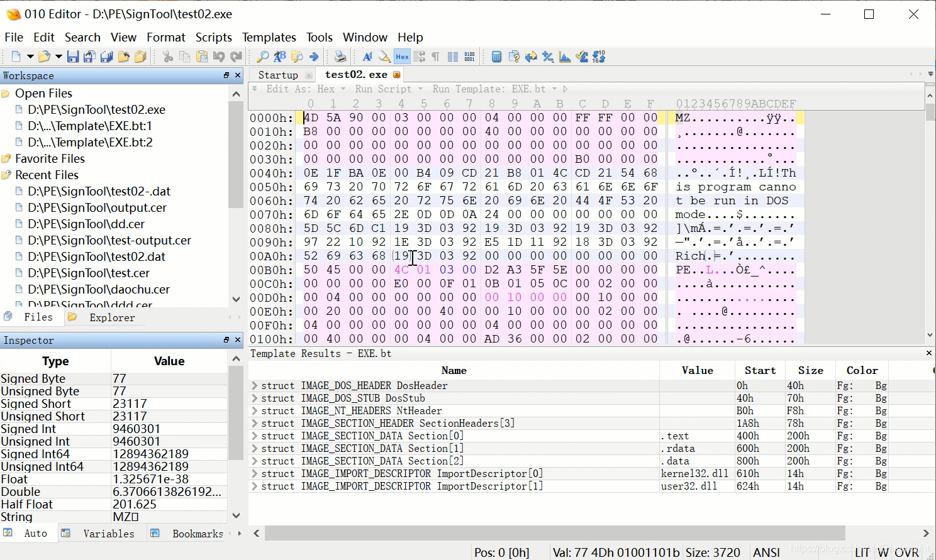Select D:\...\Template\EXE.bt:2 in Open Files
This screenshot has height=560, width=936.
tap(90, 142)
